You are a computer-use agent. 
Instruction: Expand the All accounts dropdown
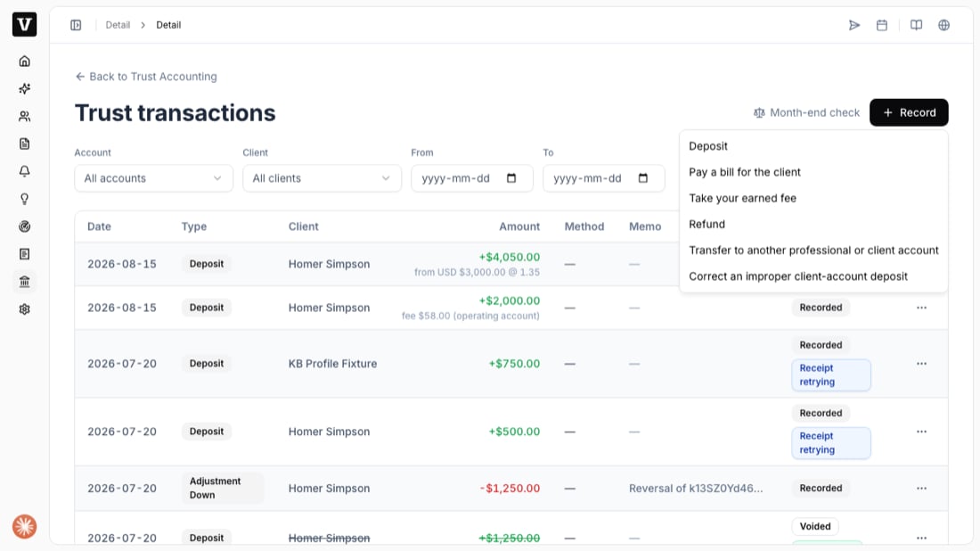pyautogui.click(x=154, y=178)
